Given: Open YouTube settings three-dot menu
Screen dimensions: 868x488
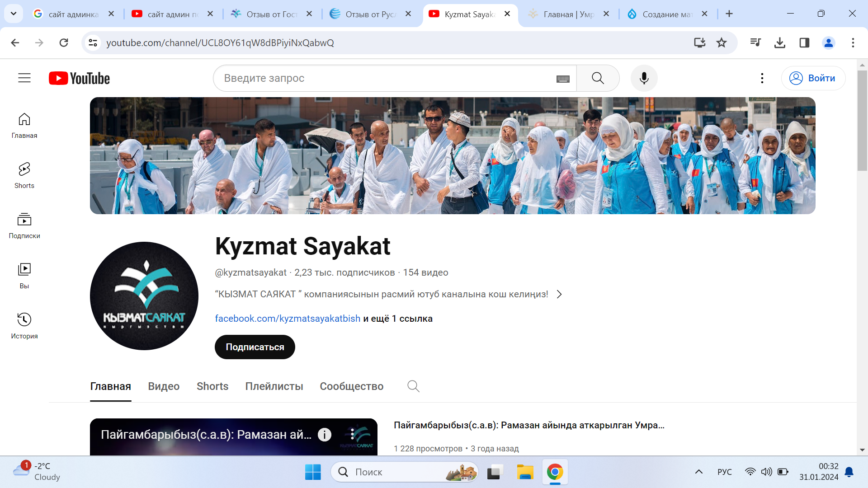Looking at the screenshot, I should point(762,78).
